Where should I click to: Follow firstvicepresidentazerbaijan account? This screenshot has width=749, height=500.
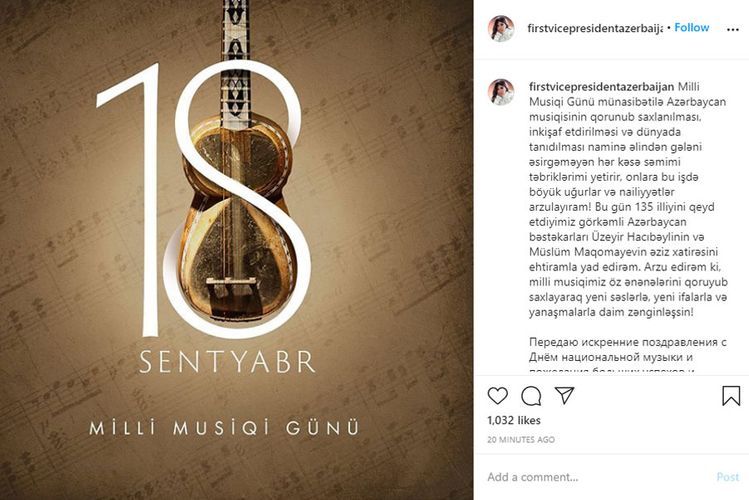pos(691,28)
